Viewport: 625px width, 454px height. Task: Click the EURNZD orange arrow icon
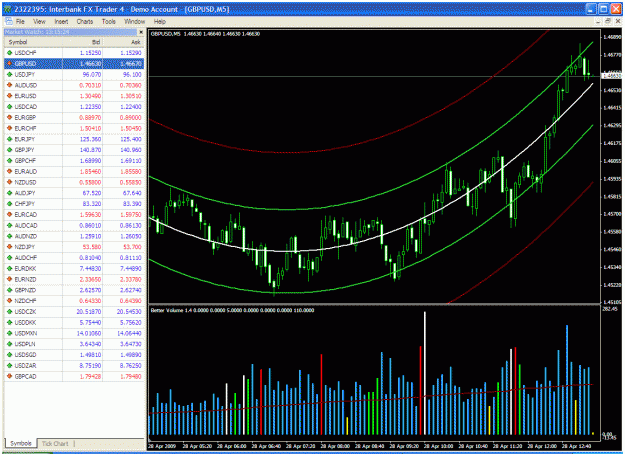10,279
